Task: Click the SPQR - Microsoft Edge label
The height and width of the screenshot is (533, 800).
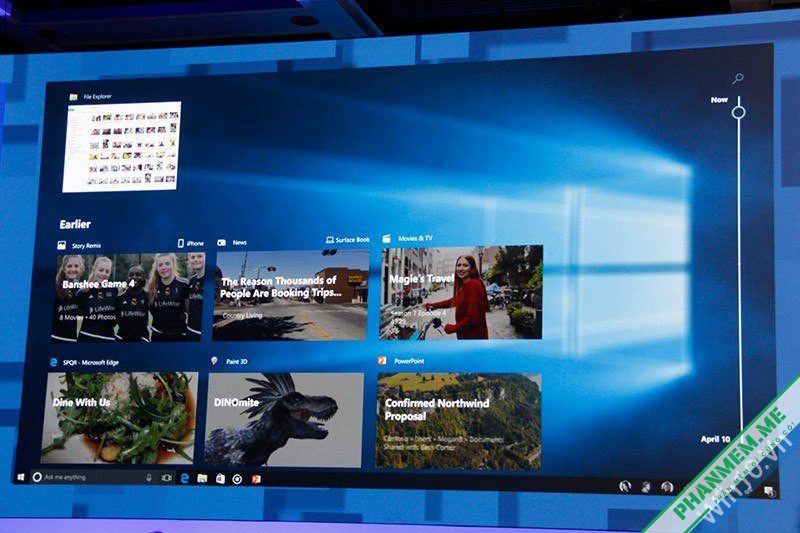Action: point(90,363)
